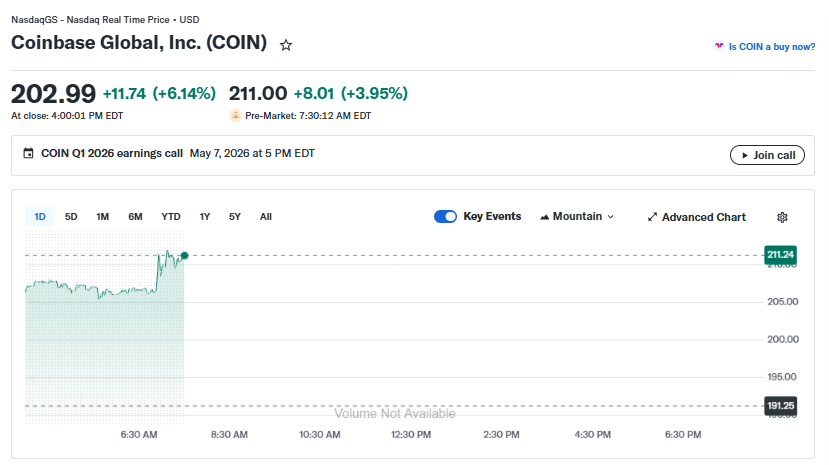Screen dimensions: 829x465
Task: Click the 12:30 PM axis label
Action: 411,434
